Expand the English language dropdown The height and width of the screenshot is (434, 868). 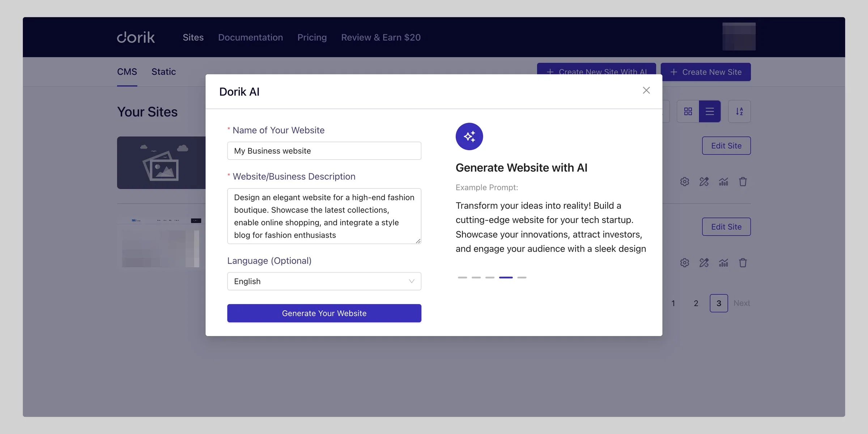point(324,281)
